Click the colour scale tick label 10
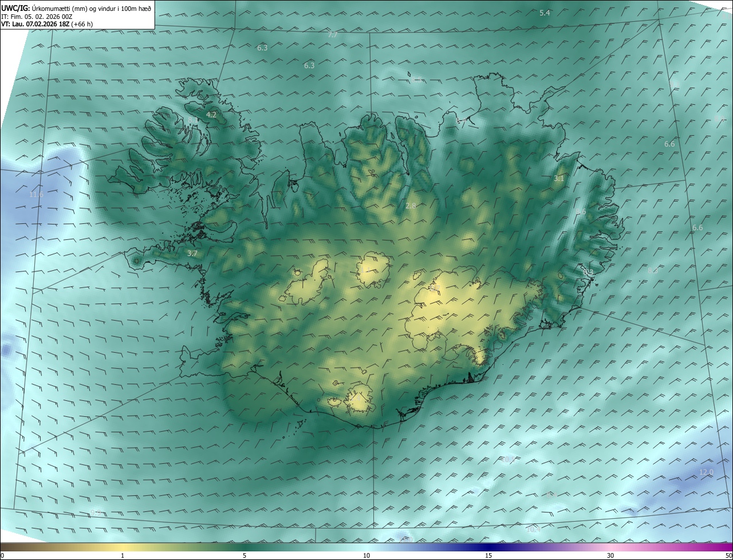The image size is (733, 560). tap(366, 556)
